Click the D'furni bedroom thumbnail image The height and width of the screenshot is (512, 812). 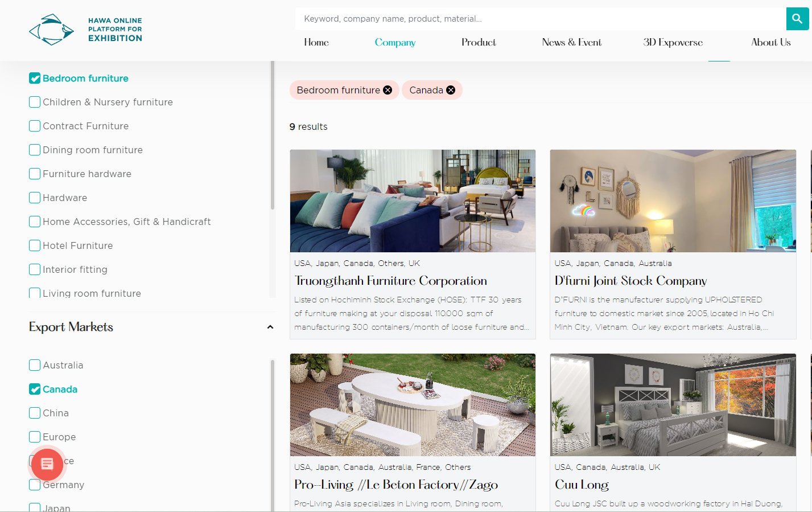click(x=673, y=201)
